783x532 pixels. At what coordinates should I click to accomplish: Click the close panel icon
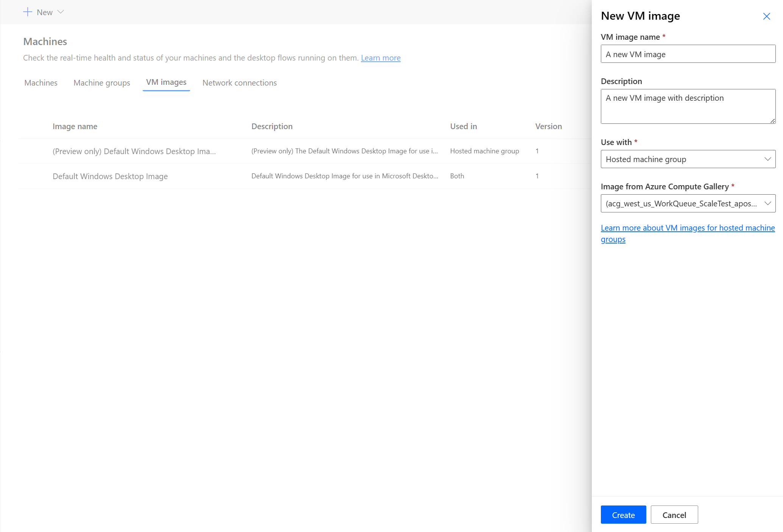[x=766, y=16]
